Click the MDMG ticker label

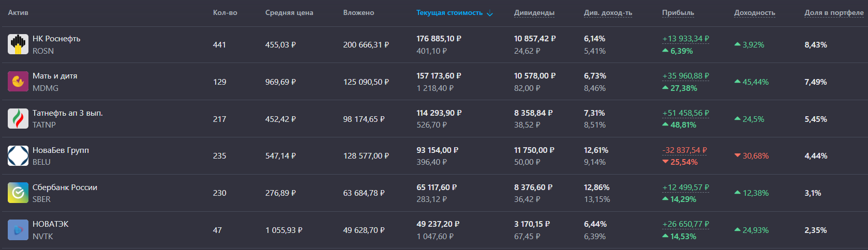pyautogui.click(x=46, y=88)
